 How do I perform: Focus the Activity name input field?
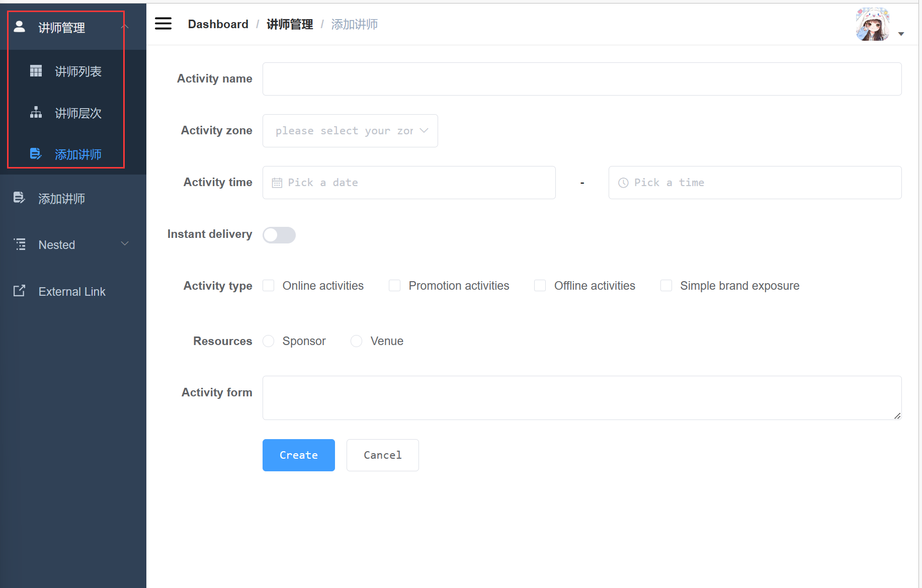point(581,79)
